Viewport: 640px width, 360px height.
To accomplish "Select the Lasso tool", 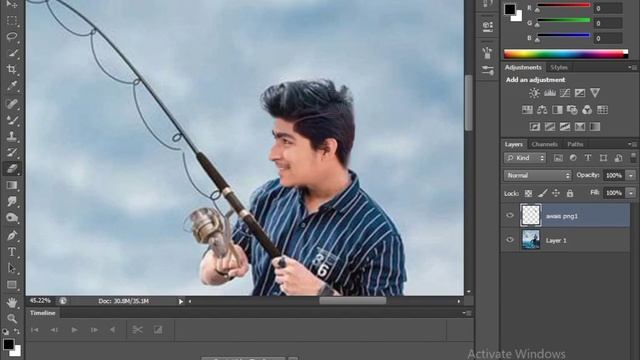I will coord(12,37).
